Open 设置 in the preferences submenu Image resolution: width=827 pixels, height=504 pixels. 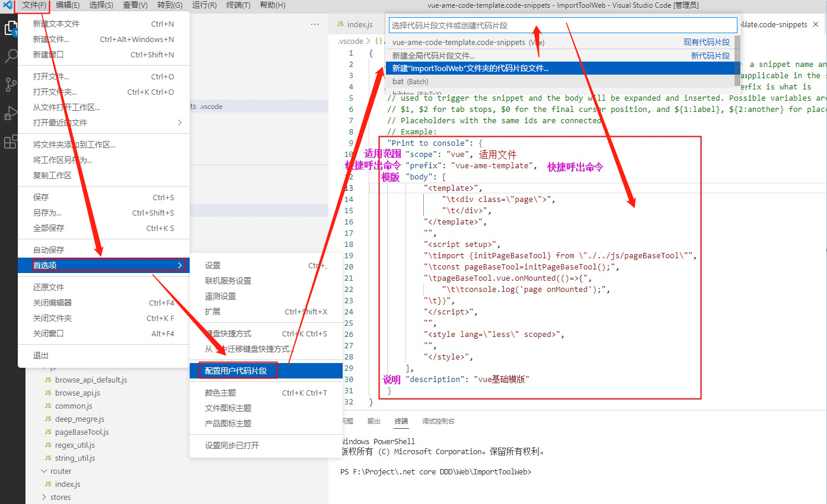[x=266, y=266]
